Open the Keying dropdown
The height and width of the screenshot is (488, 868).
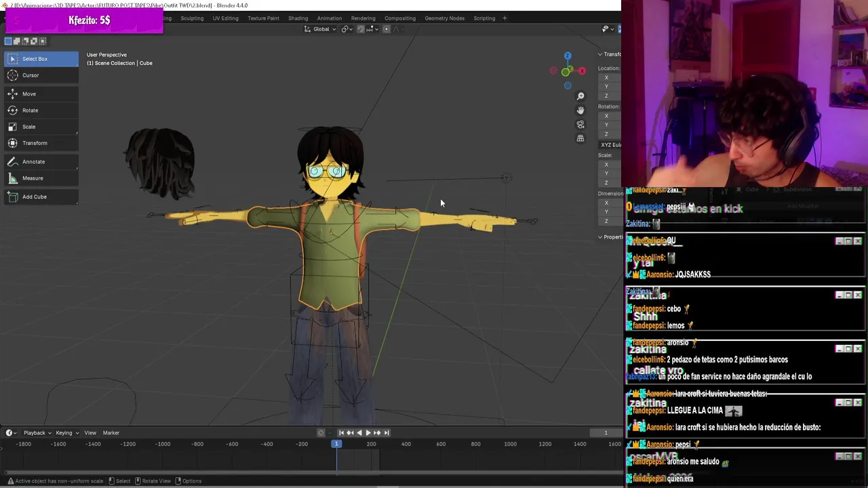(x=66, y=432)
